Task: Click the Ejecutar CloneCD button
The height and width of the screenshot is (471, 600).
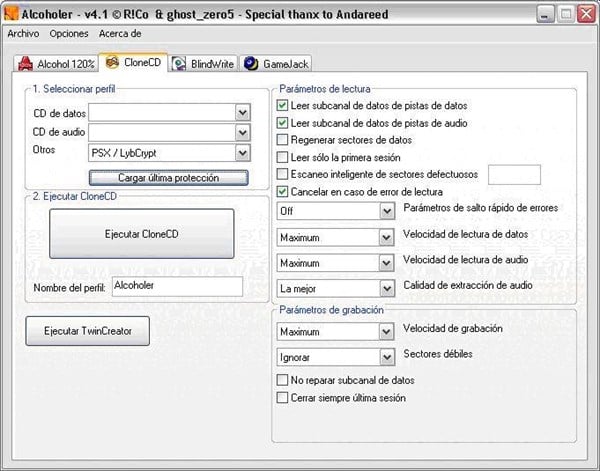Action: coord(142,234)
